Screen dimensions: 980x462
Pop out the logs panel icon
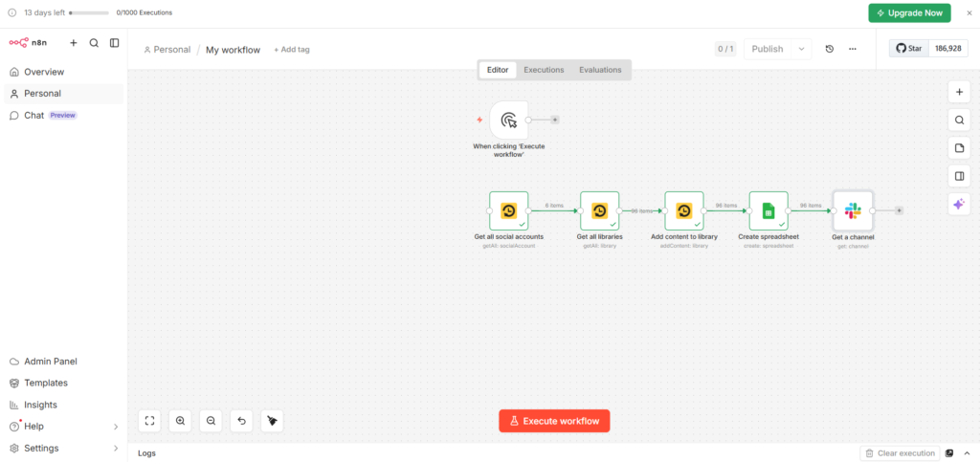949,453
